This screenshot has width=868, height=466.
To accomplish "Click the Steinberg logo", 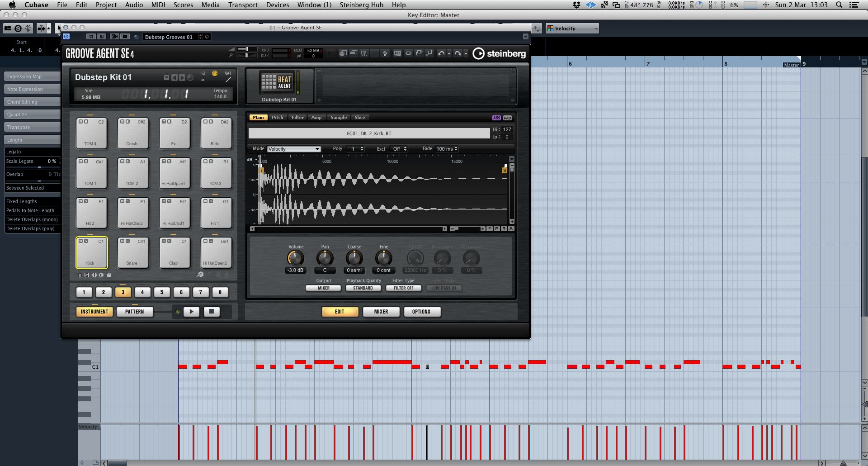I will [x=499, y=53].
